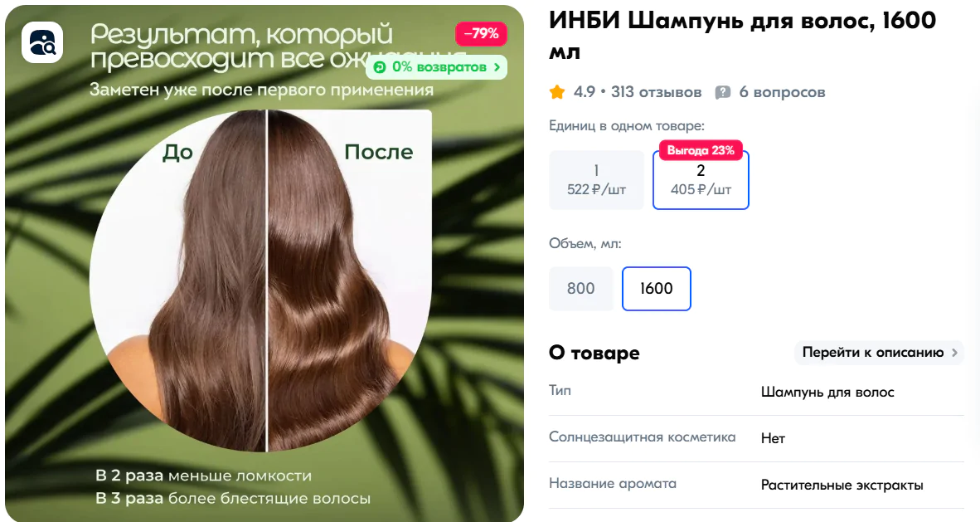Screen dimensions: 980x522
Task: Click the ИНБИ Шампунь product title
Action: pos(743,36)
